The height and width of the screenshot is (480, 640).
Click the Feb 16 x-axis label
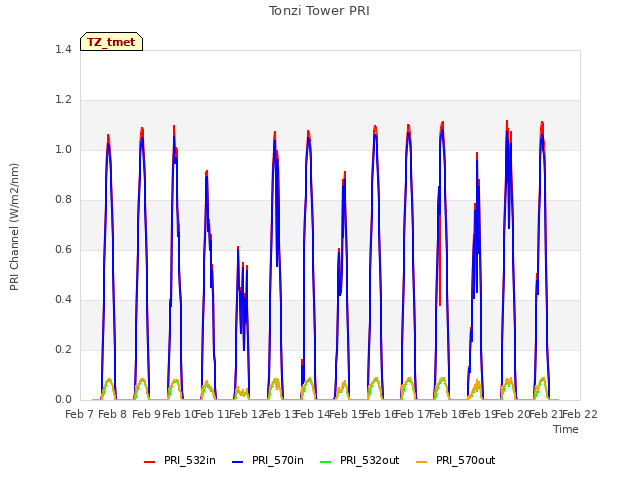(380, 415)
